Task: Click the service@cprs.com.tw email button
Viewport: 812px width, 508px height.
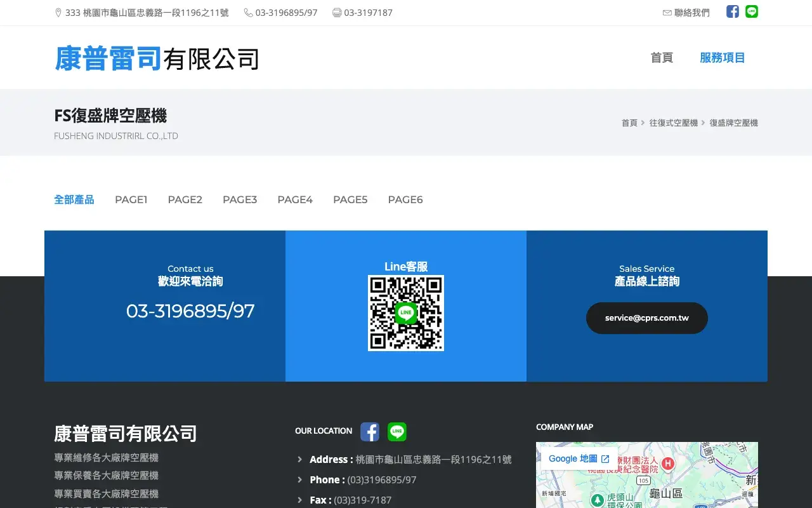Action: tap(647, 318)
